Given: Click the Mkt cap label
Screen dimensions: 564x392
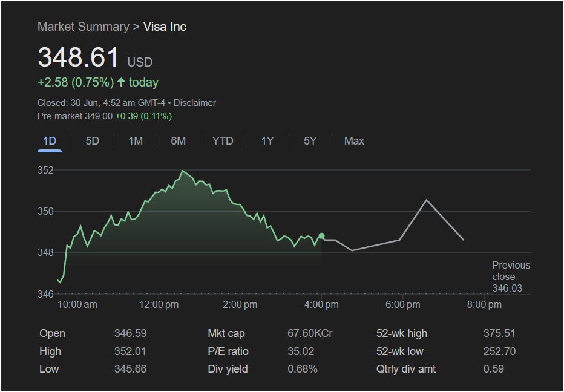Looking at the screenshot, I should pyautogui.click(x=226, y=333).
